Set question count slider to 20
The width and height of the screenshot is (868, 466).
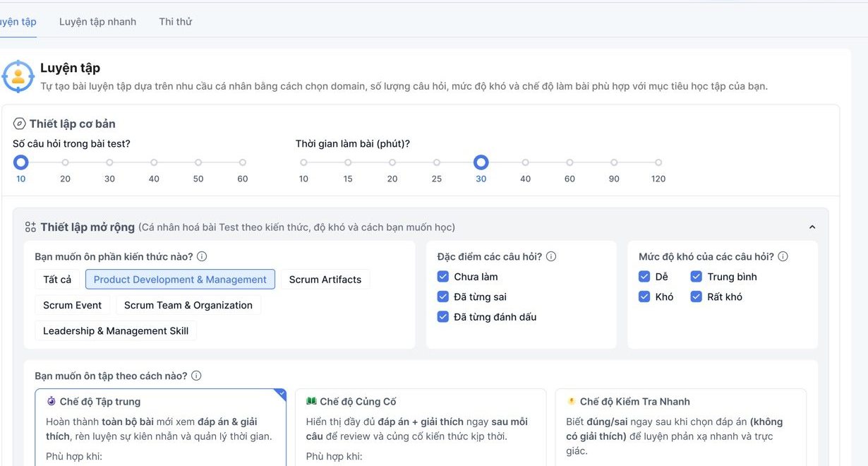65,162
